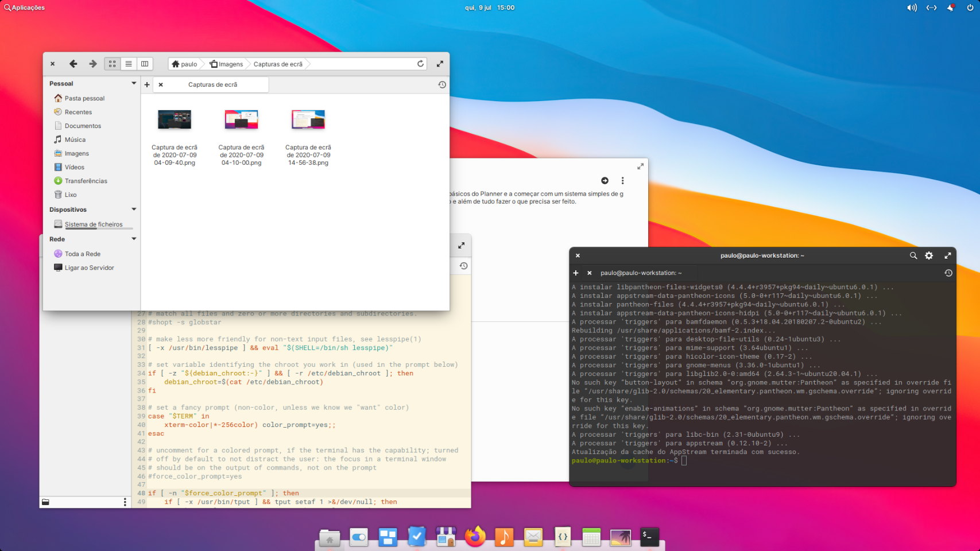
Task: Open the Music app in the dock
Action: [x=503, y=537]
